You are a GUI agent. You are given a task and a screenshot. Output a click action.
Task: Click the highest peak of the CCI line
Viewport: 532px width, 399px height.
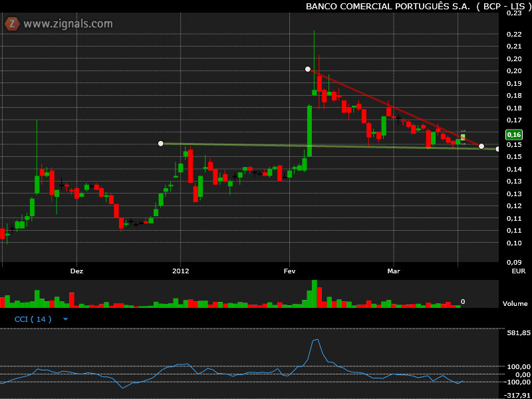pyautogui.click(x=317, y=339)
